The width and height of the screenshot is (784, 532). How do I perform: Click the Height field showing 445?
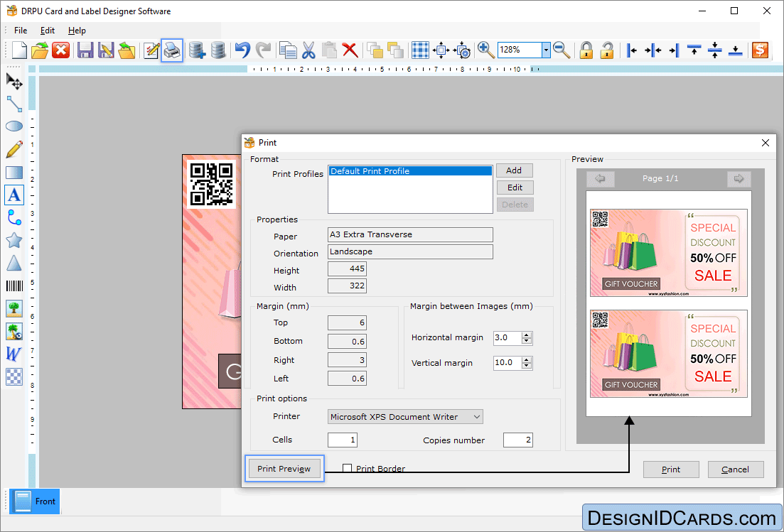click(347, 268)
